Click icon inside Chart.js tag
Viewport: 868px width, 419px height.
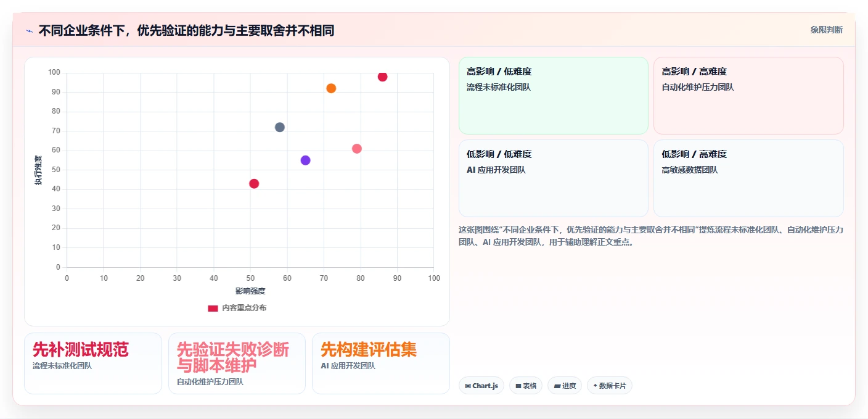pyautogui.click(x=468, y=386)
